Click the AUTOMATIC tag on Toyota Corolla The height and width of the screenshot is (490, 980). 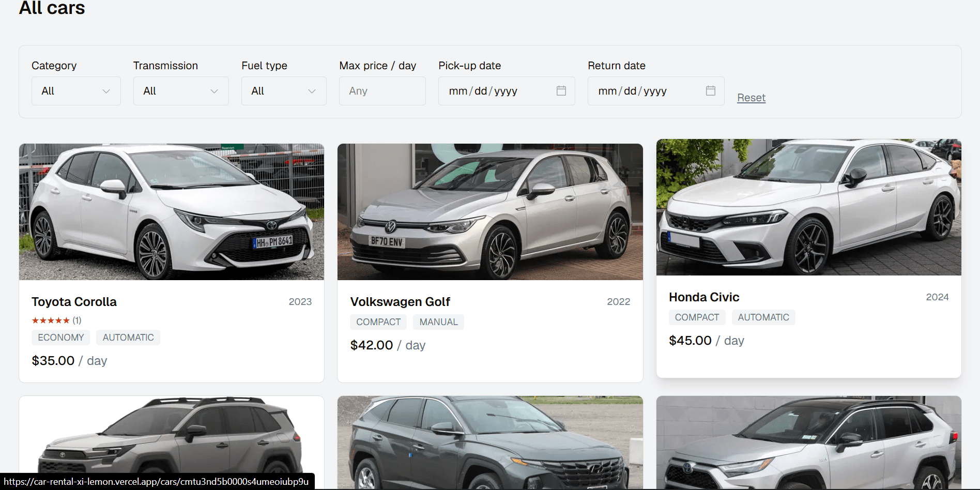tap(128, 338)
